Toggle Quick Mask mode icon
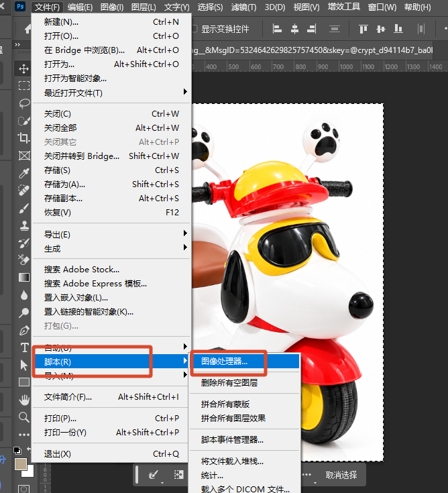Image resolution: width=448 pixels, height=493 pixels. tap(24, 489)
